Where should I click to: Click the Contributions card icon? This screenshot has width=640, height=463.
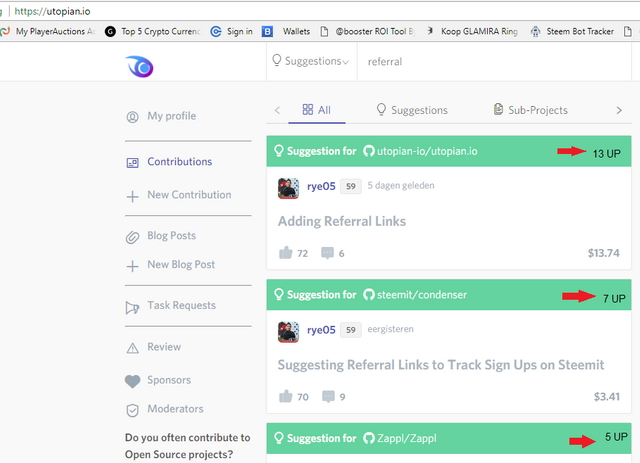click(132, 162)
